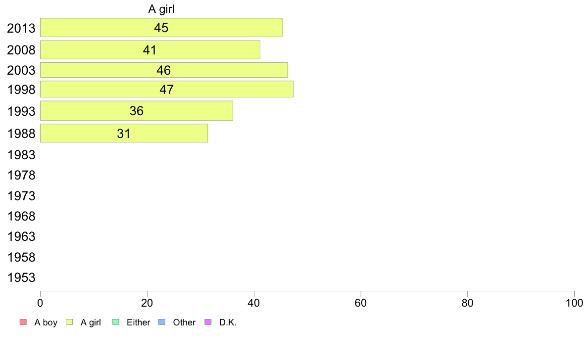Click the green Either legend swatch
Image resolution: width=588 pixels, height=364 pixels.
point(116,322)
